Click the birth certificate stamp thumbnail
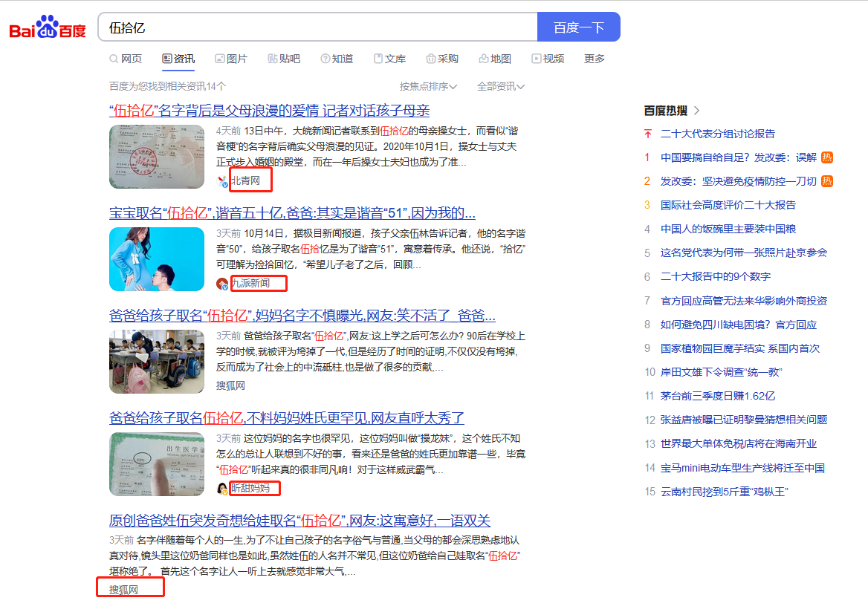 point(157,157)
